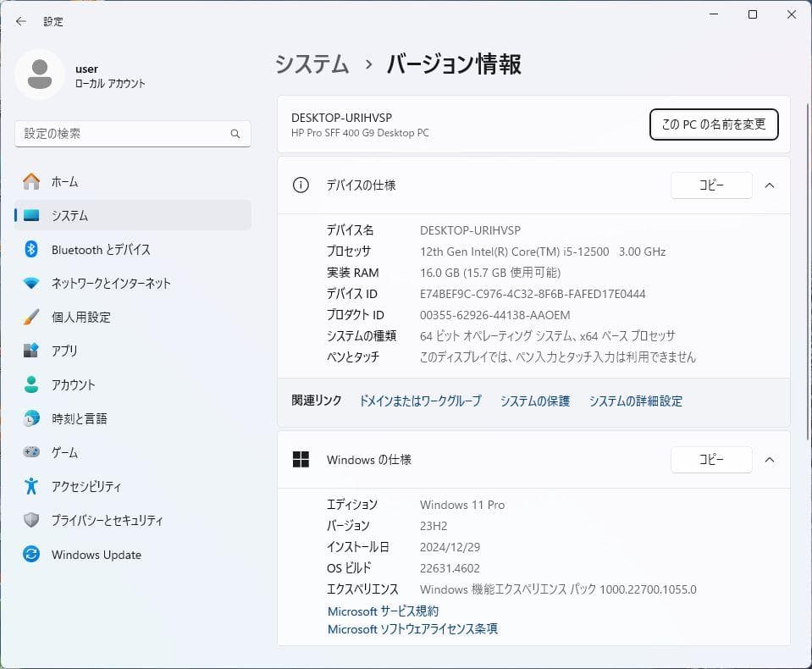Collapse the Windows の仕様 section chevron
The height and width of the screenshot is (669, 812).
click(x=769, y=460)
